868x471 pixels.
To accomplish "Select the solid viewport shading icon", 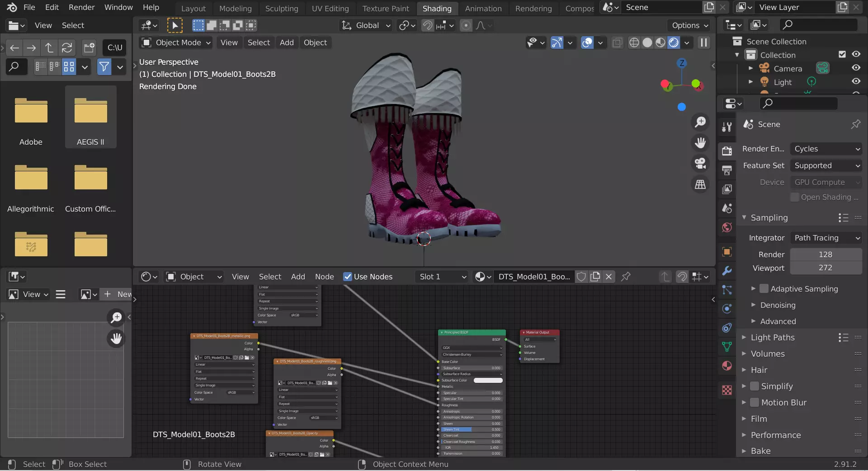I will (x=647, y=42).
